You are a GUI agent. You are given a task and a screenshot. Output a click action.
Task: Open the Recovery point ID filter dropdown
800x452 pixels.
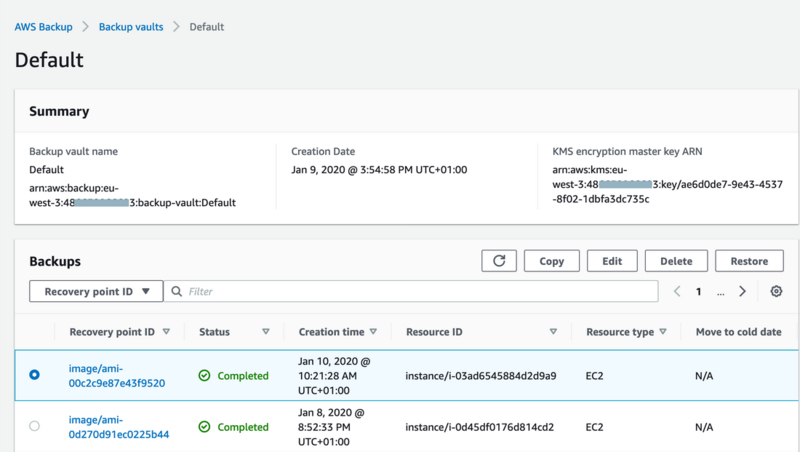pos(96,291)
